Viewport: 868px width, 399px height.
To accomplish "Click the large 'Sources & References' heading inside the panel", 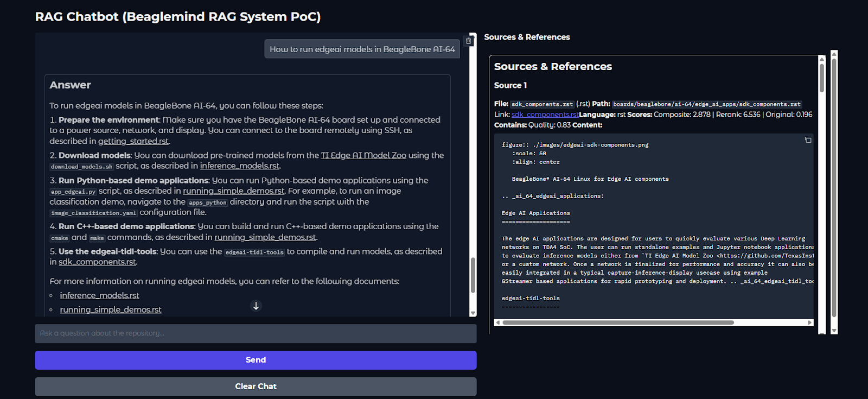I will tap(553, 66).
